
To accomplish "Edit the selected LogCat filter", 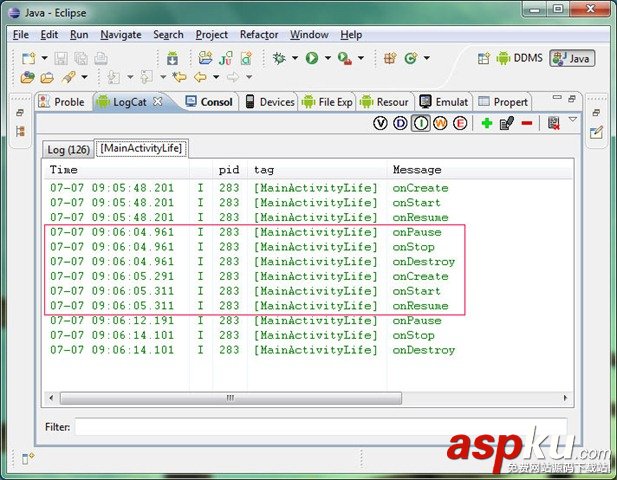I will [x=506, y=124].
